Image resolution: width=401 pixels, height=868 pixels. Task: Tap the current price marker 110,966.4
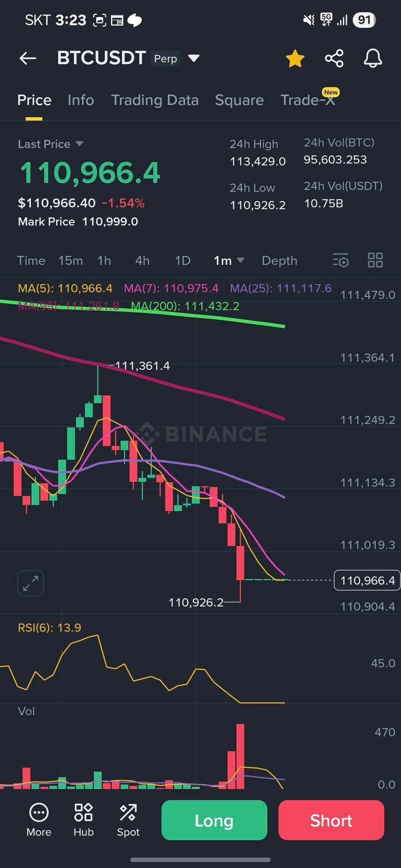[367, 580]
